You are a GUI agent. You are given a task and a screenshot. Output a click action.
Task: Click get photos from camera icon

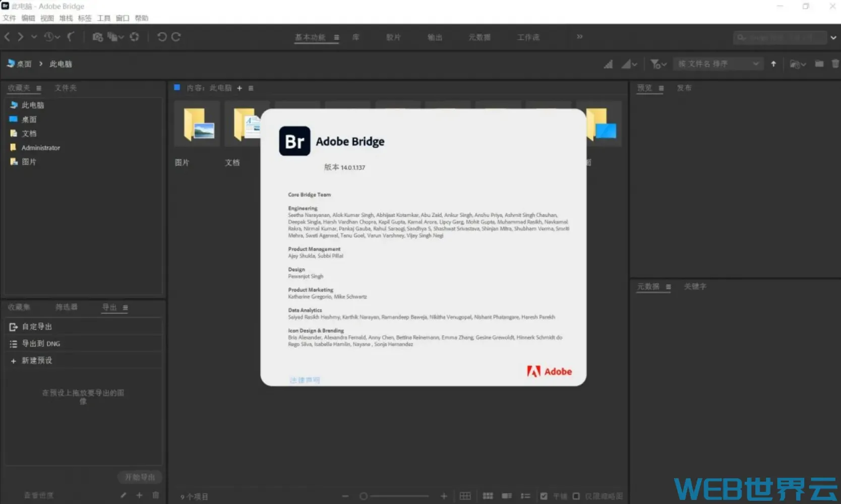(x=98, y=37)
